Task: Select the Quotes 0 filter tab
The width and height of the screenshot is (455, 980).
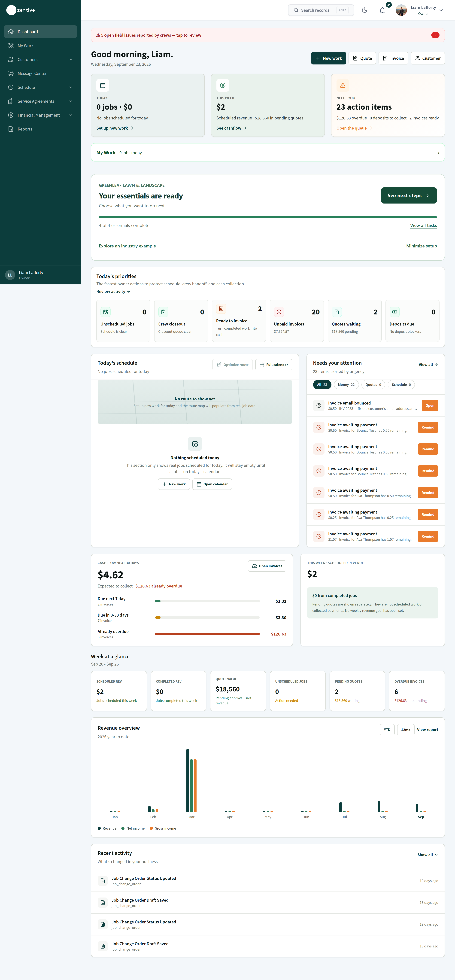Action: (x=373, y=385)
